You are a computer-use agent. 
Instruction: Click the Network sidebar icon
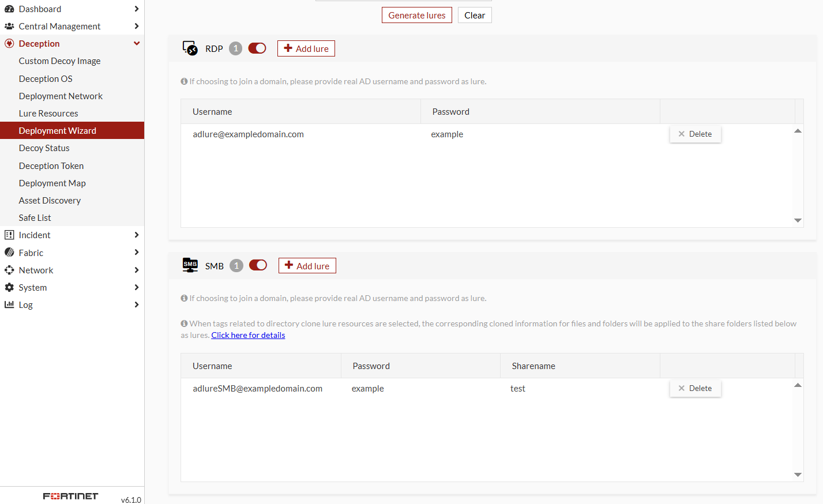coord(9,270)
